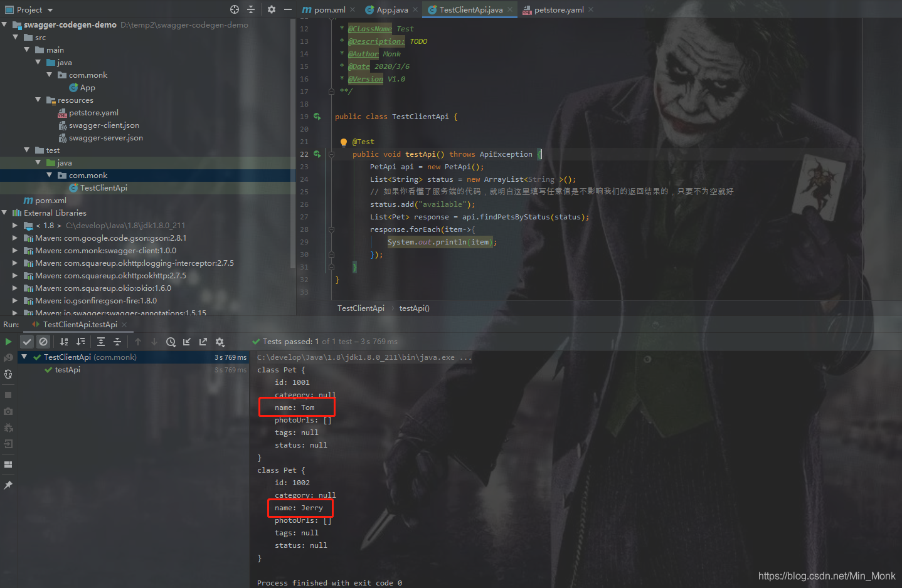Collapse the test folder
This screenshot has width=902, height=588.
(x=27, y=150)
